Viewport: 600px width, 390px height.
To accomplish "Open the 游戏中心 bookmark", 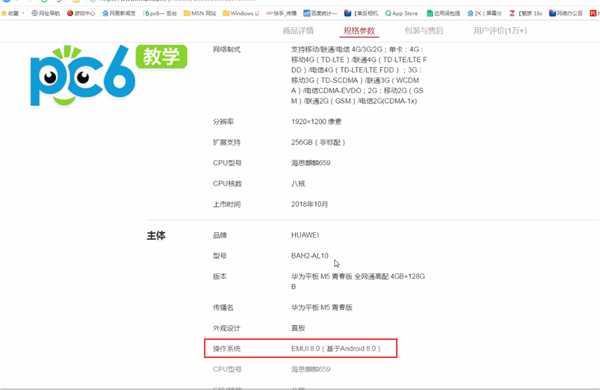I will 81,13.
